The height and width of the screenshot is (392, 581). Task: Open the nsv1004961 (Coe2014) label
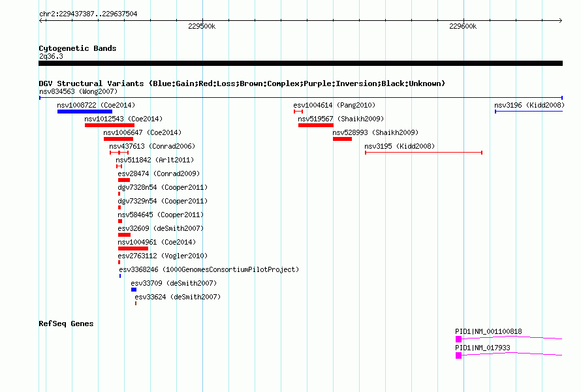coord(157,242)
